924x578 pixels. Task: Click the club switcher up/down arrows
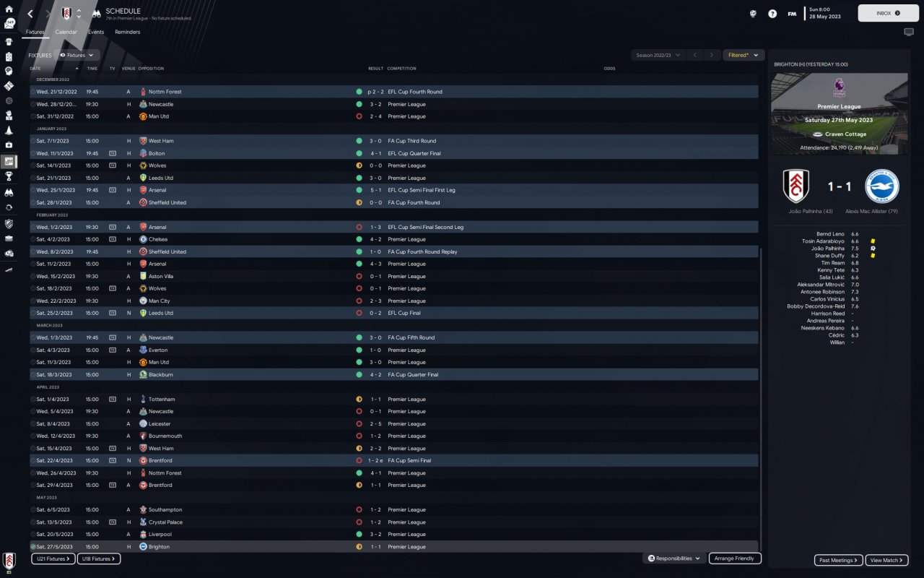79,14
